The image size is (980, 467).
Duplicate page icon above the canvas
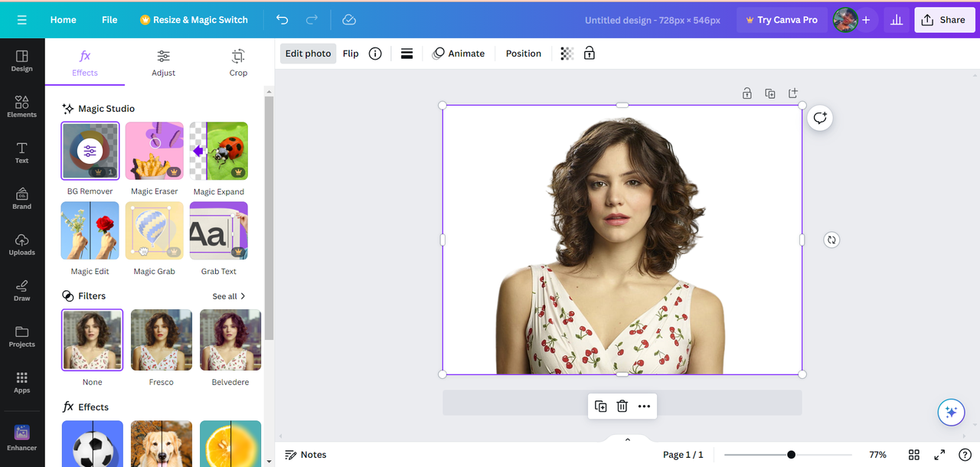(770, 93)
